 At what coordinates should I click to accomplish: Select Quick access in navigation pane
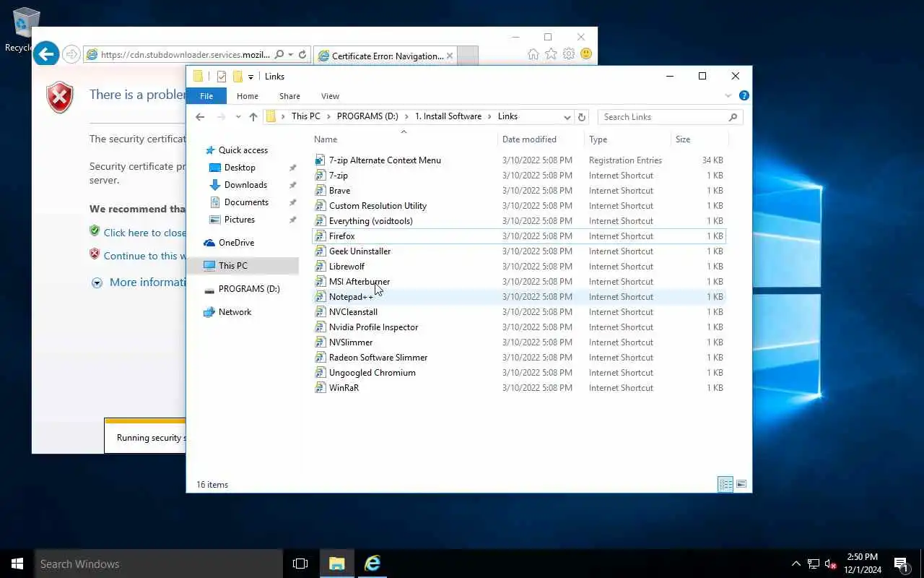coord(243,150)
